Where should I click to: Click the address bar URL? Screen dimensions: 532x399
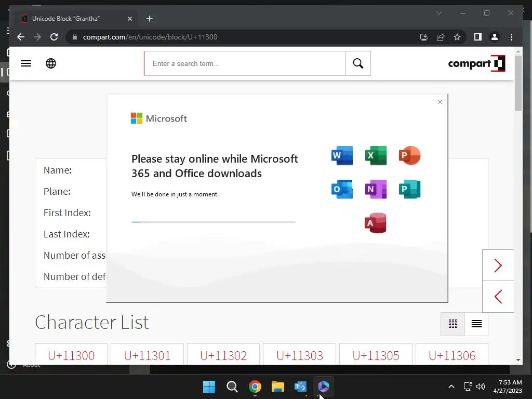click(150, 37)
